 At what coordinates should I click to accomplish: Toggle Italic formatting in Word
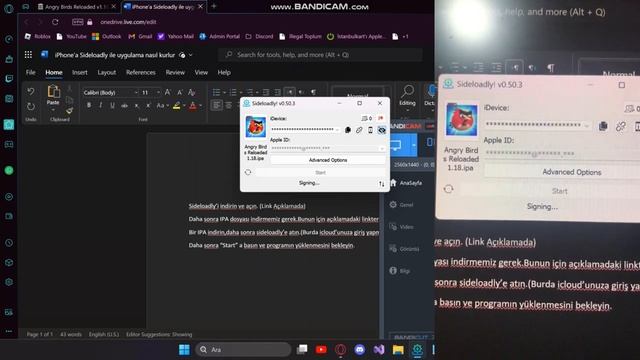pyautogui.click(x=100, y=106)
